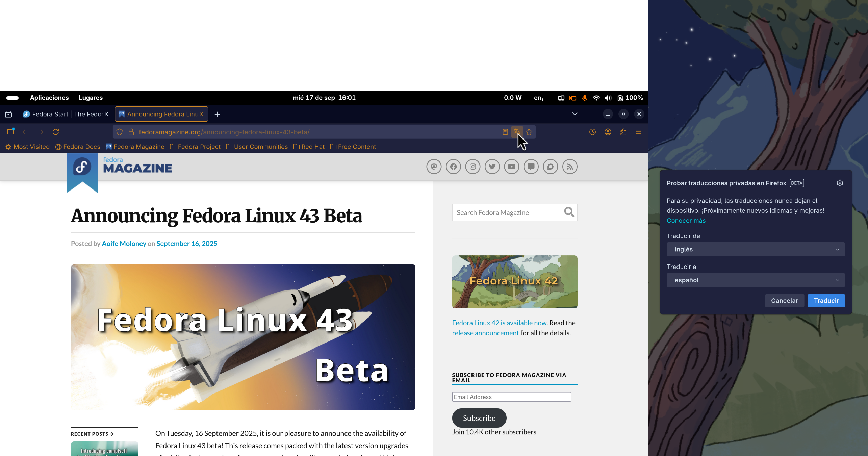This screenshot has width=868, height=456.
Task: Click the Email Address input field
Action: pos(511,397)
